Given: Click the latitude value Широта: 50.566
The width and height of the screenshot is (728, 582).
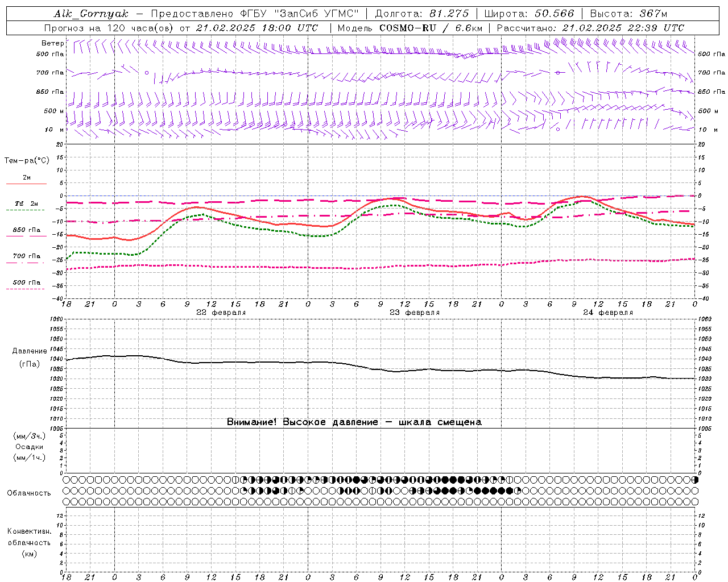Looking at the screenshot, I should pos(530,14).
